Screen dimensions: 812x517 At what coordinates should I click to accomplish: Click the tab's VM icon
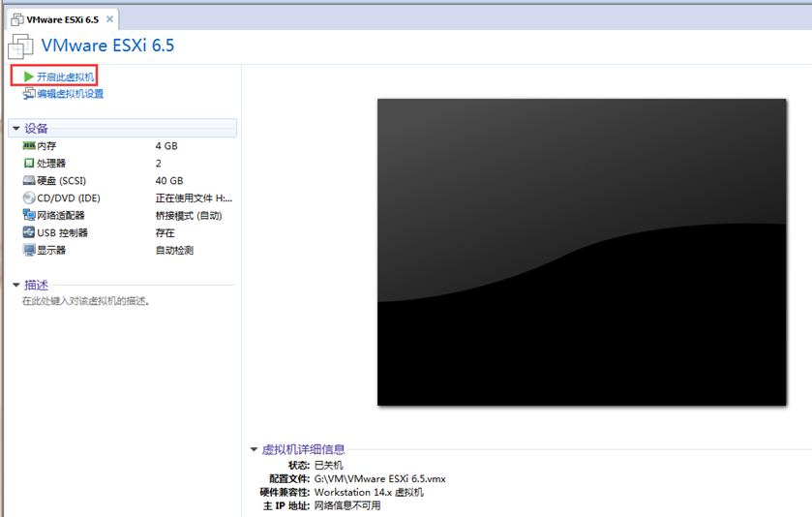(17, 19)
